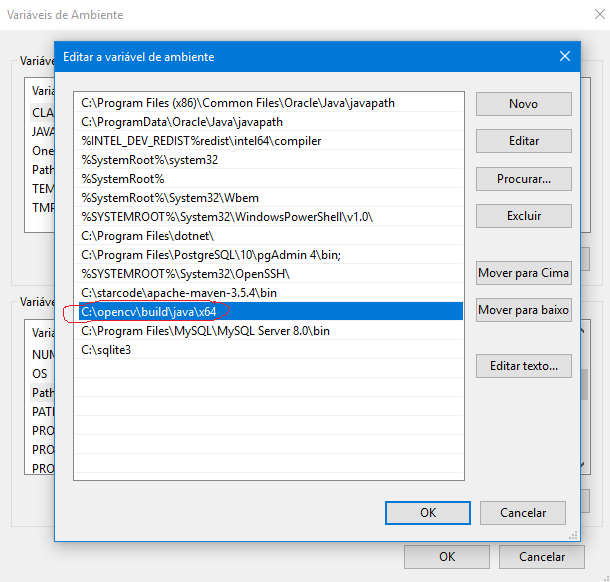Confirm the edit dialog with OK
Image resolution: width=610 pixels, height=582 pixels.
tap(427, 513)
